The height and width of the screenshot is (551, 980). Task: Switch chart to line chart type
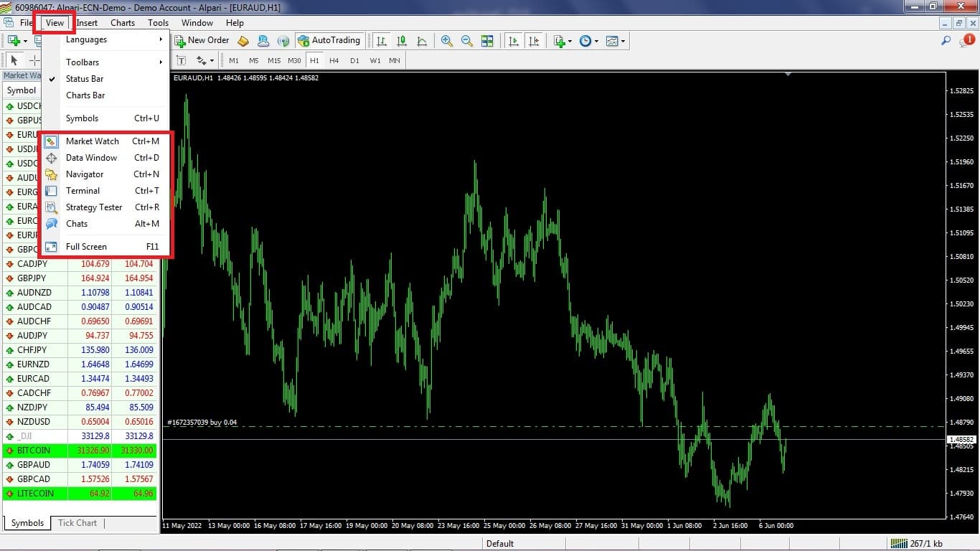[422, 41]
